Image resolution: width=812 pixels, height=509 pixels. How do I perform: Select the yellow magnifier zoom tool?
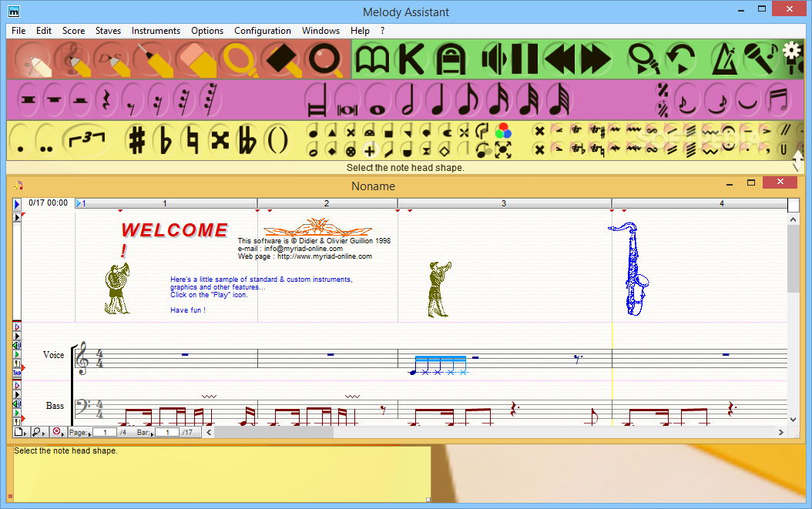pyautogui.click(x=240, y=60)
